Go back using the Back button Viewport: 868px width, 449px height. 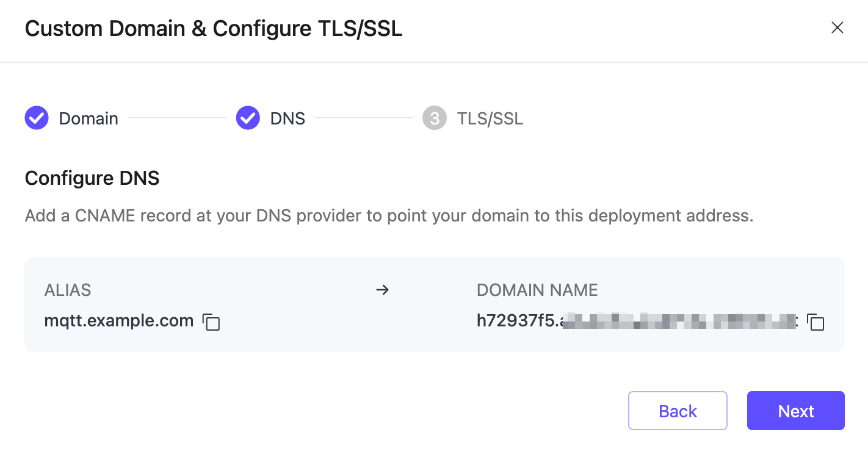pos(678,411)
